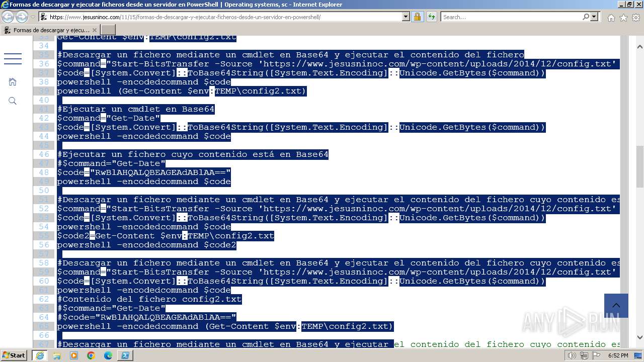Image resolution: width=644 pixels, height=362 pixels.
Task: Open Microsoft Edge from the taskbar
Action: click(x=108, y=355)
